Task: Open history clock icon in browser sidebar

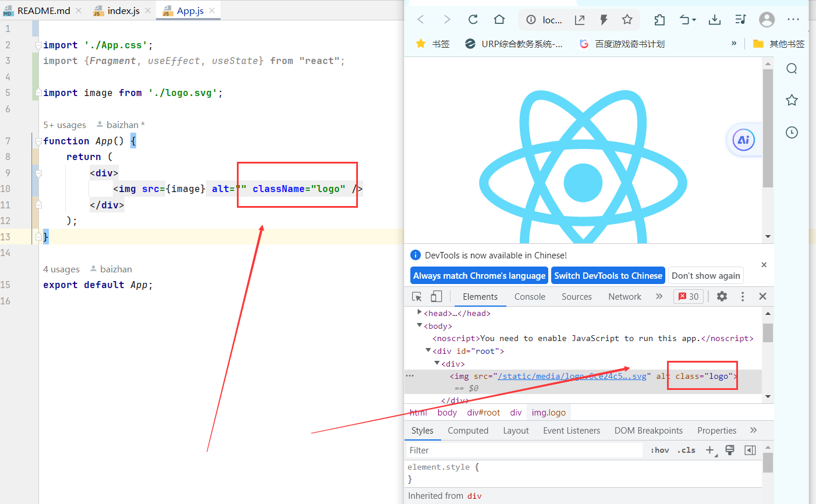Action: coord(792,132)
